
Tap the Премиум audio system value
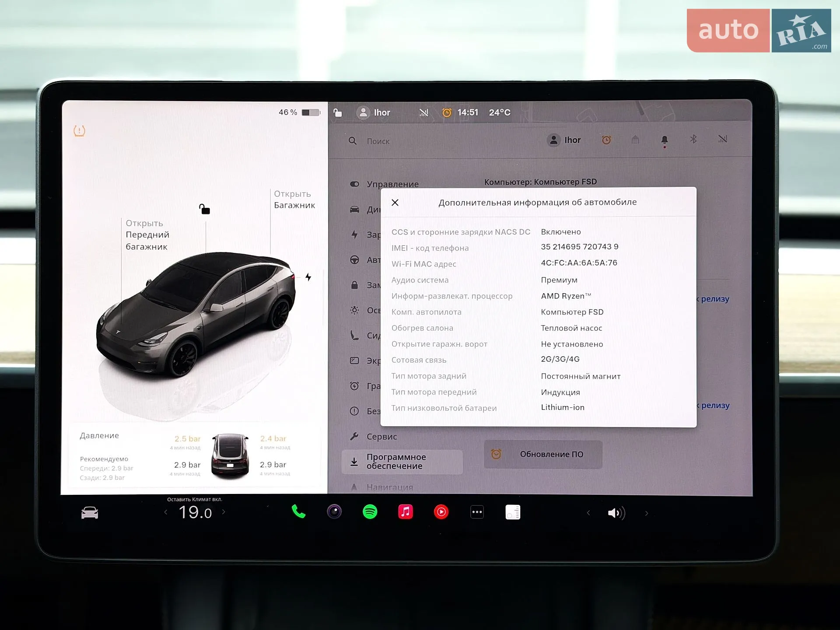pos(559,280)
